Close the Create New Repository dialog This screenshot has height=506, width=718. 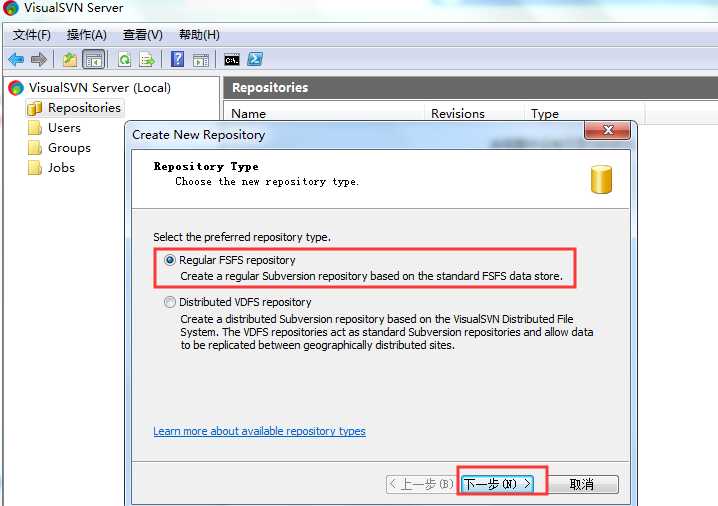click(608, 130)
